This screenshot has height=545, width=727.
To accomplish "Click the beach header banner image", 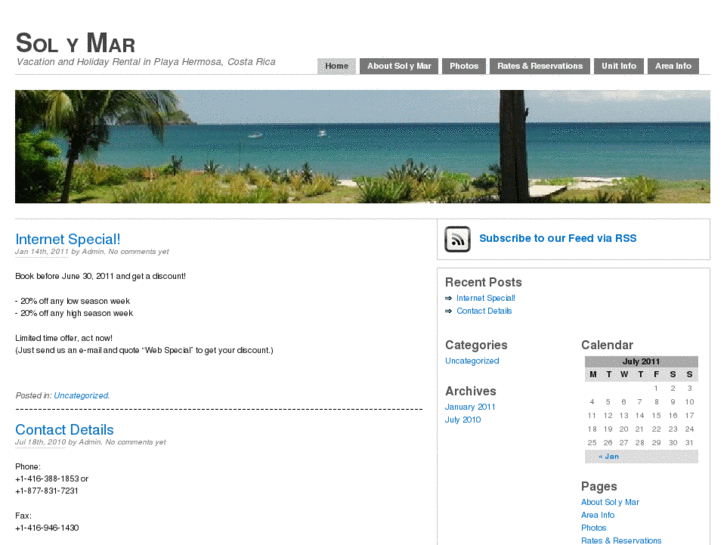I will click(363, 147).
